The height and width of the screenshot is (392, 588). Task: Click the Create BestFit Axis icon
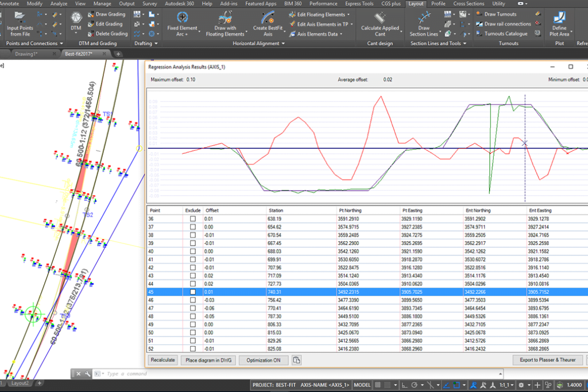[268, 17]
